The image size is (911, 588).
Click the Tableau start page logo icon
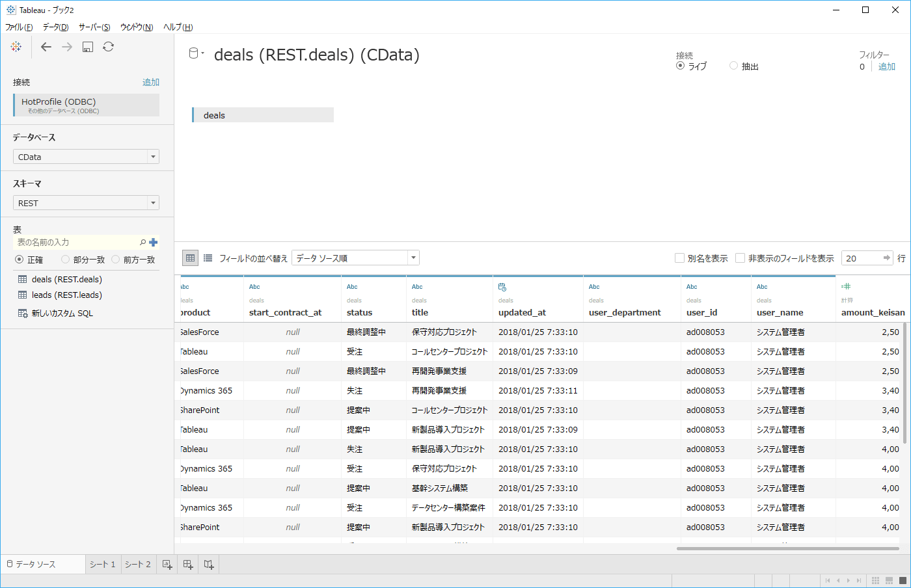point(16,47)
